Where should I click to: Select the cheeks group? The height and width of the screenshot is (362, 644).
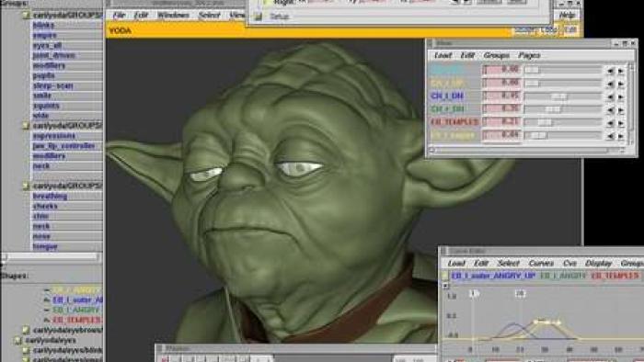pos(45,206)
